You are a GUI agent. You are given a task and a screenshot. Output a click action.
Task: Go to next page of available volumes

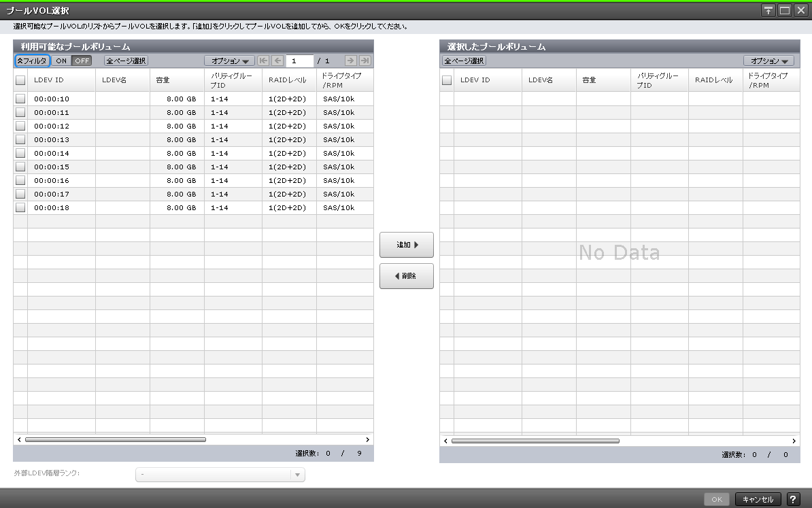coord(351,61)
